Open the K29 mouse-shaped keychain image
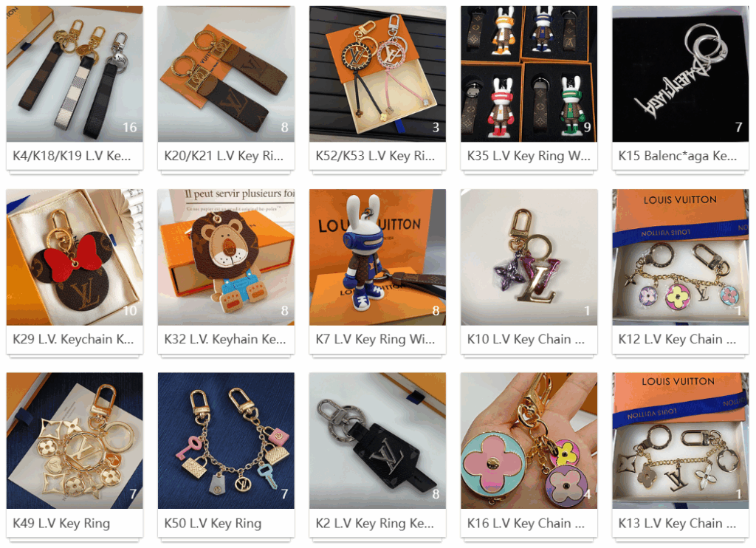Viewport: 756px width, 548px height. point(75,257)
